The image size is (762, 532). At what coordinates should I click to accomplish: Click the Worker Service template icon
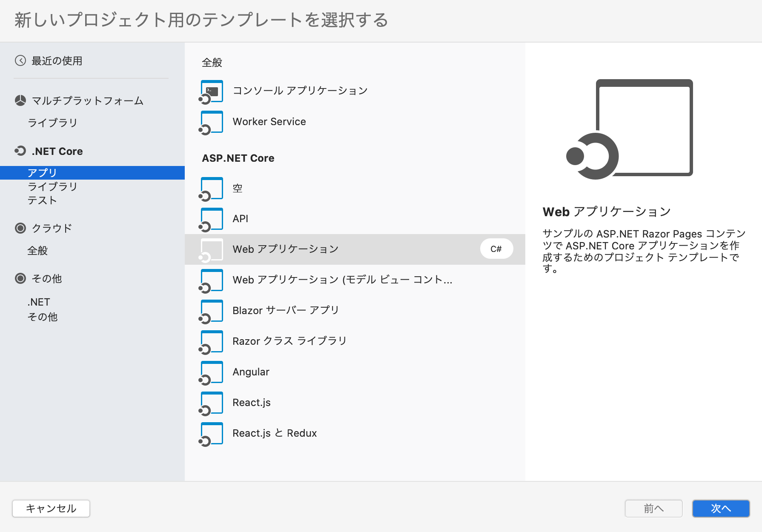(x=211, y=123)
